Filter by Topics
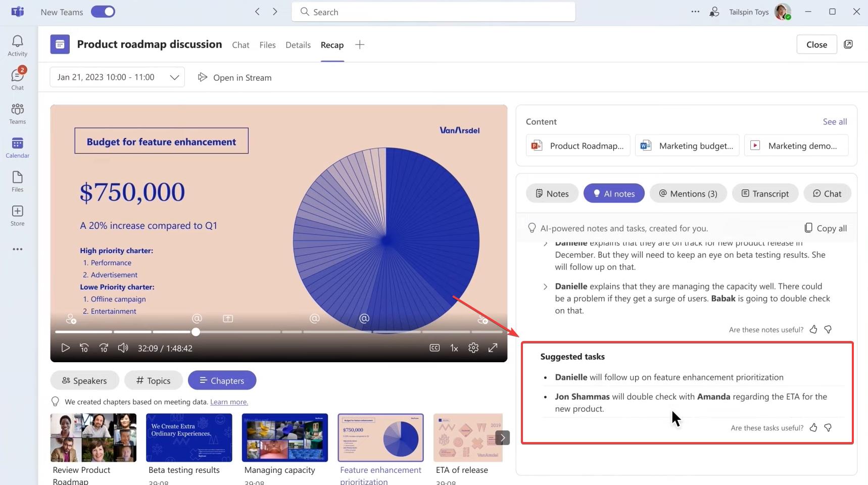Viewport: 868px width, 485px height. [x=154, y=380]
